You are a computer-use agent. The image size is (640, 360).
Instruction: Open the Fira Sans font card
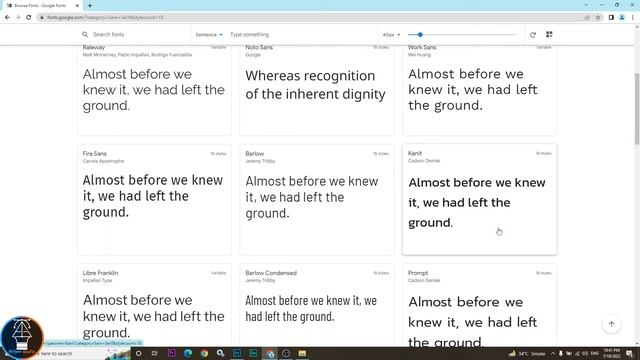pos(154,200)
